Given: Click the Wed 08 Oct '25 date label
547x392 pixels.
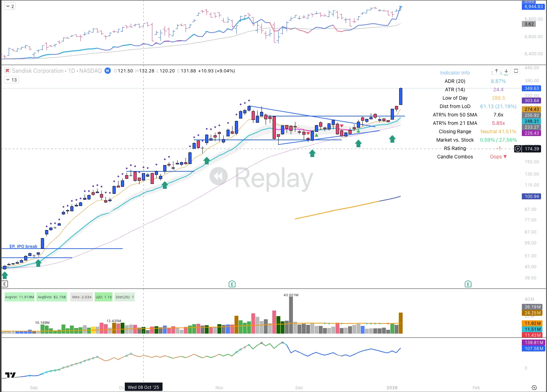Looking at the screenshot, I should [x=143, y=387].
